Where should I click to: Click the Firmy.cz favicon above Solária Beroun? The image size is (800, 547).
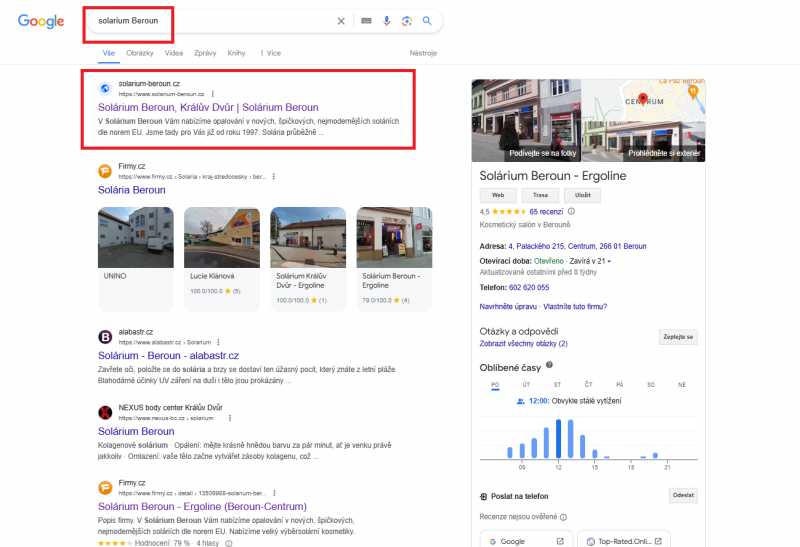105,171
